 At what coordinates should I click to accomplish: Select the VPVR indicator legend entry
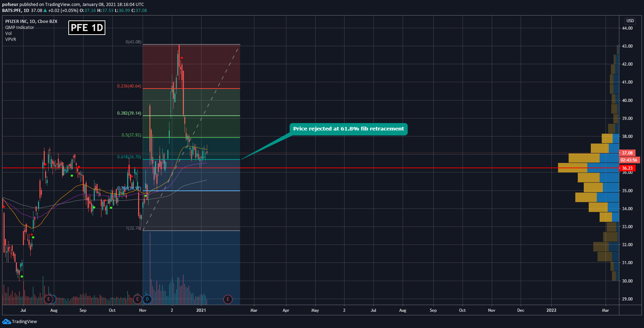11,40
